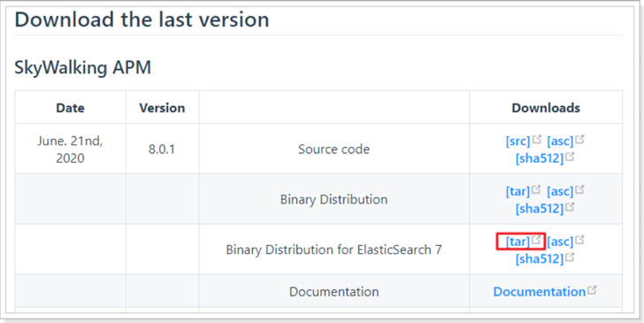
Task: Open ElasticSearch 7 [sha512] checksum link
Action: pos(540,259)
